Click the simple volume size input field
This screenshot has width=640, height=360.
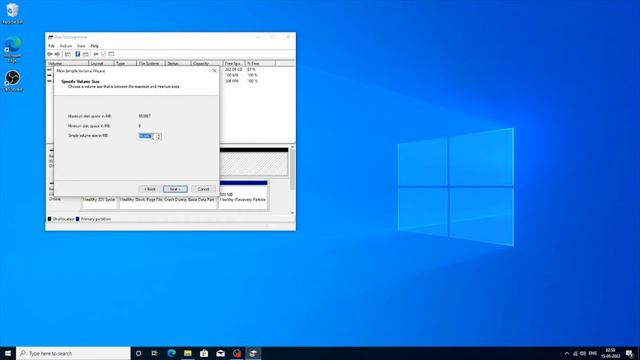click(147, 136)
